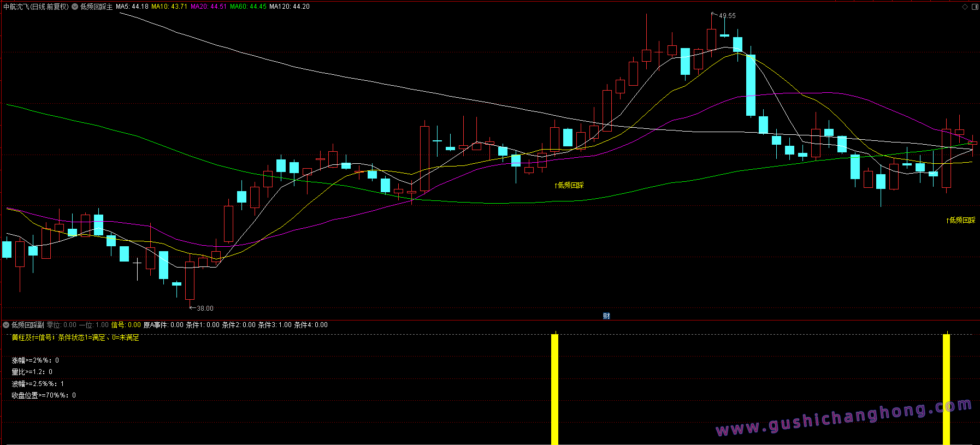Click the 波幅>=2.5%%: 1 line
Image resolution: width=980 pixels, height=445 pixels.
click(38, 384)
